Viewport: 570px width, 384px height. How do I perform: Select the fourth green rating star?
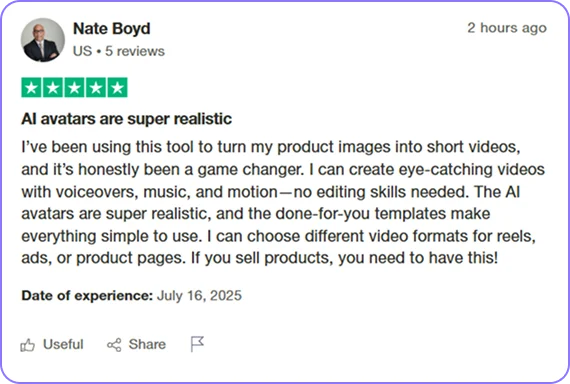(96, 88)
